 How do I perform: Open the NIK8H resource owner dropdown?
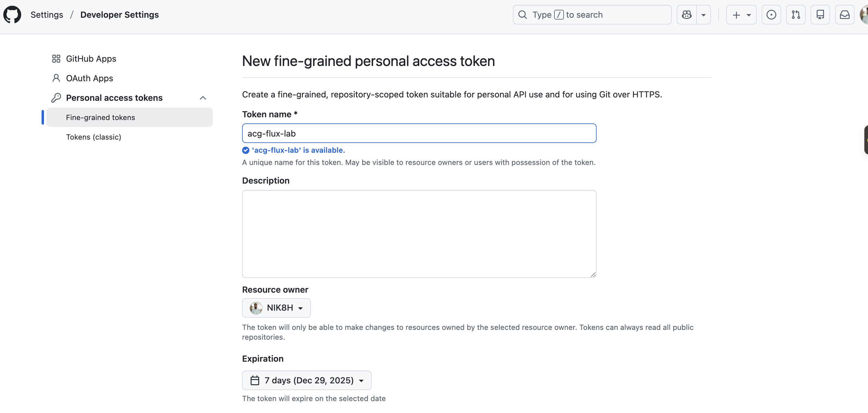tap(276, 308)
